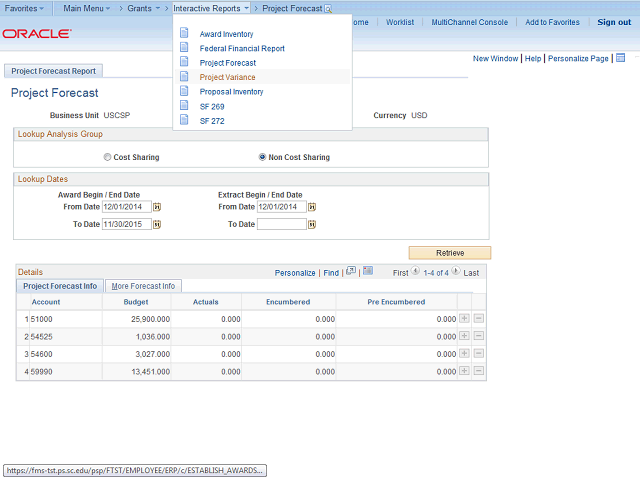Screen dimensions: 640x480
Task: Open Federal Financial Report menu item
Action: 242,48
